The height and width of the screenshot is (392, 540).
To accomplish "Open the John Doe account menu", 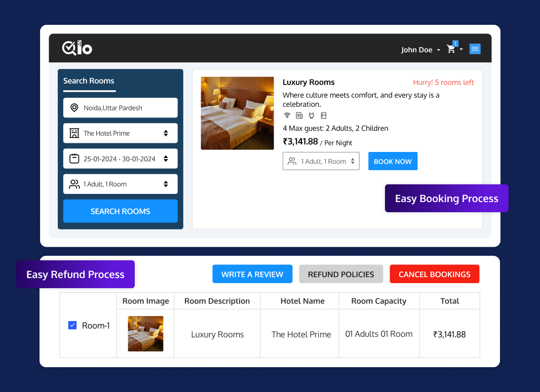I will 420,49.
